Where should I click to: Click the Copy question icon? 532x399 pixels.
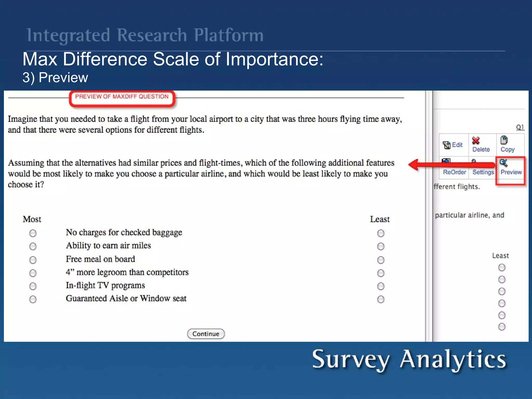tap(504, 140)
